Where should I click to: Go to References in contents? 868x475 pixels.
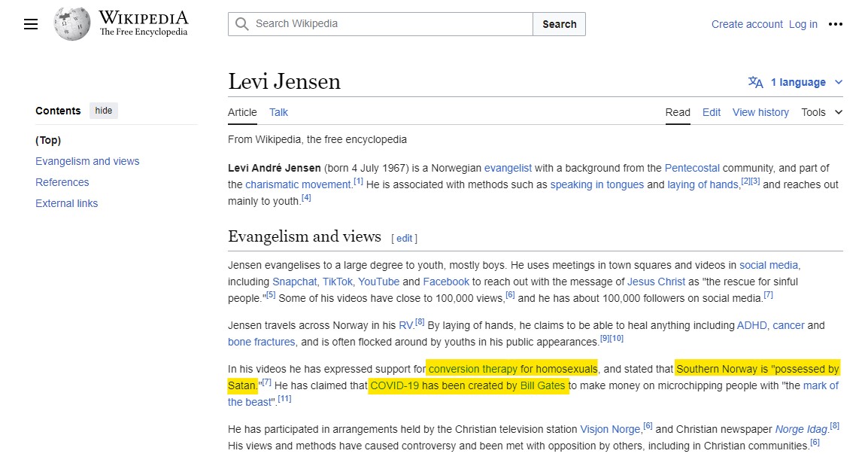click(x=62, y=182)
